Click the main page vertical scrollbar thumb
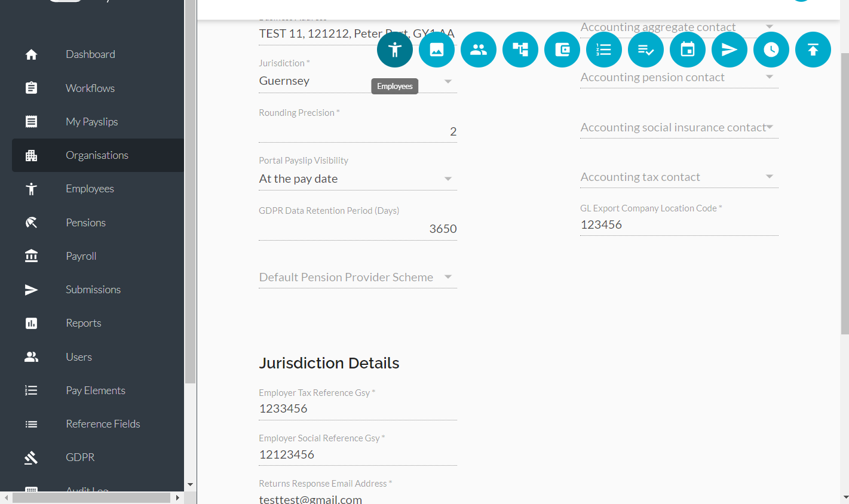The image size is (849, 504). tap(845, 193)
